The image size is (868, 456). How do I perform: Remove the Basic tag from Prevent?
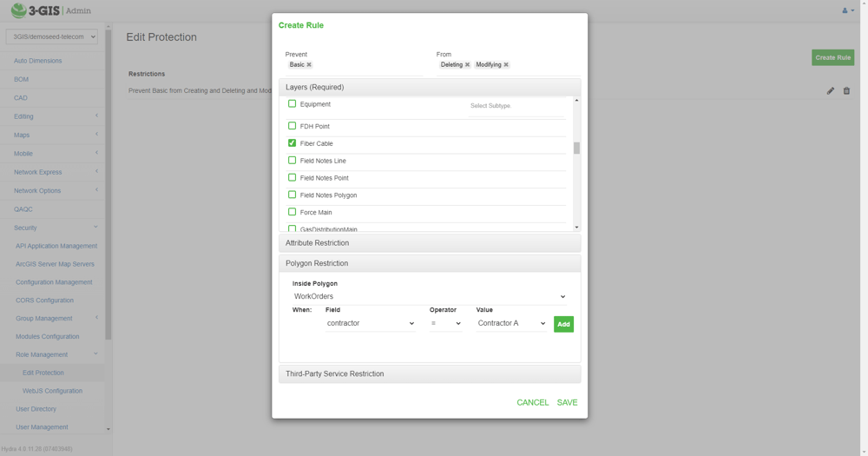pyautogui.click(x=309, y=65)
